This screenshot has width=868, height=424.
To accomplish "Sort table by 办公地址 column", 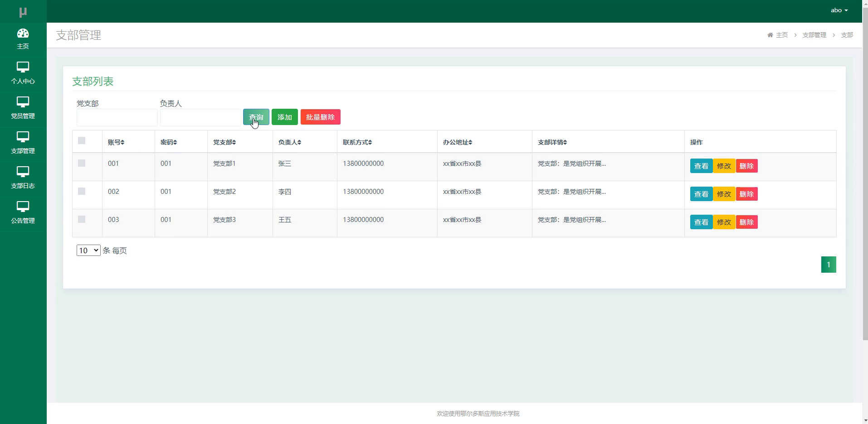I will coord(458,142).
